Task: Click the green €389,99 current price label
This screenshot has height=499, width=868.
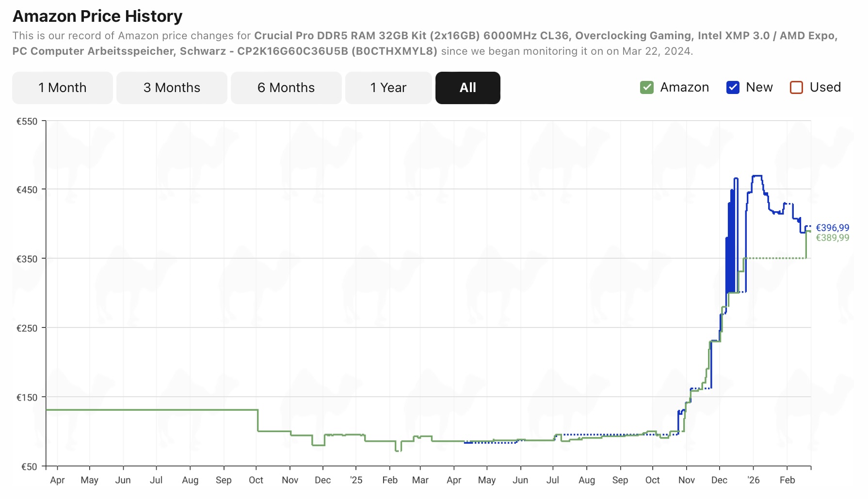Action: click(x=832, y=238)
